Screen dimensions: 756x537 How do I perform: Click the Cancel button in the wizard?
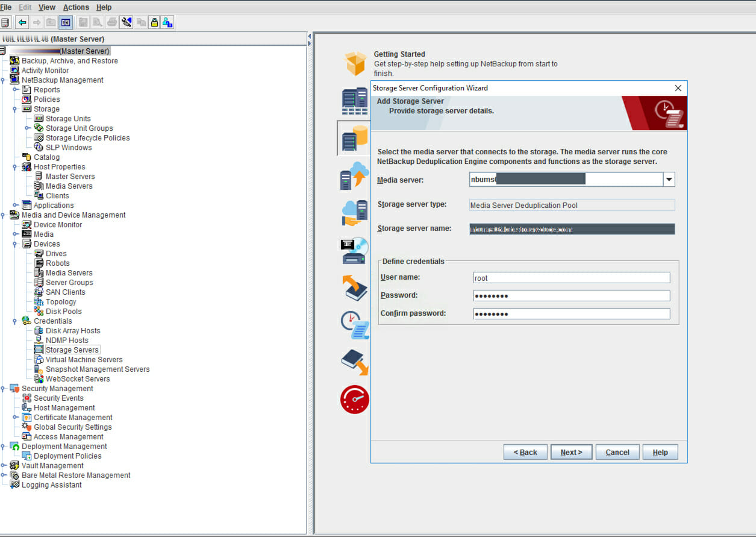pos(617,451)
